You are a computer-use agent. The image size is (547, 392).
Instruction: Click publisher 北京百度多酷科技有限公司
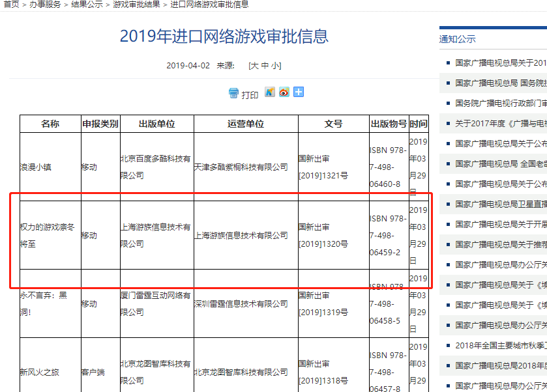156,167
